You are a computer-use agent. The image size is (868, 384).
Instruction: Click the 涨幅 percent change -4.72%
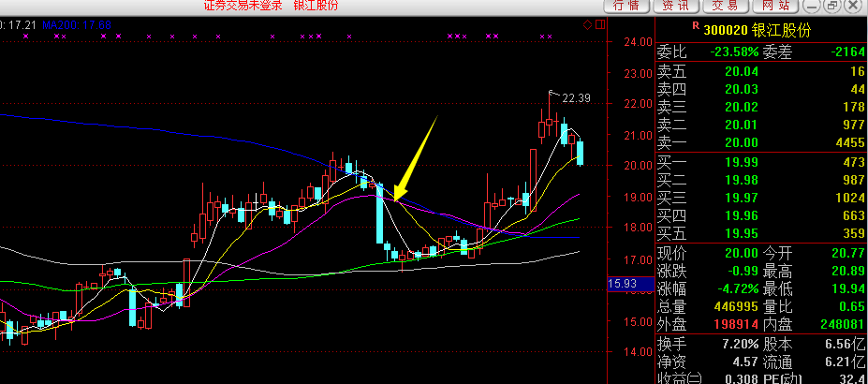tap(738, 289)
